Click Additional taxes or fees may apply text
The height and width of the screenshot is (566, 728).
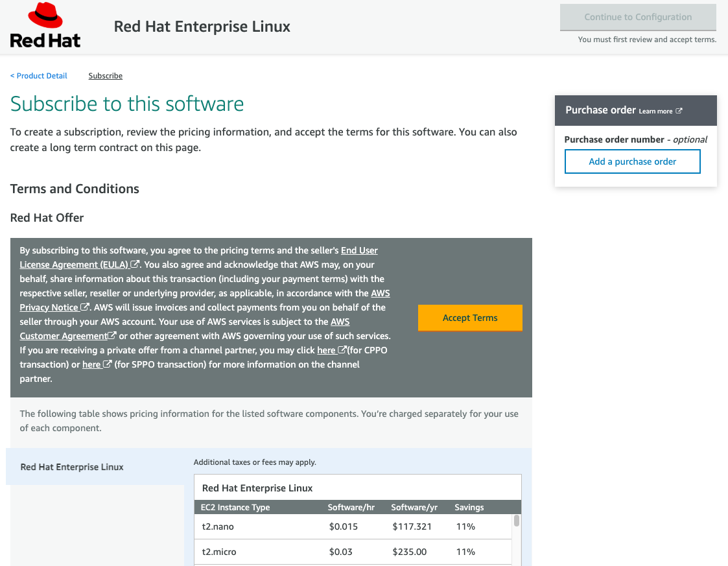pyautogui.click(x=254, y=462)
